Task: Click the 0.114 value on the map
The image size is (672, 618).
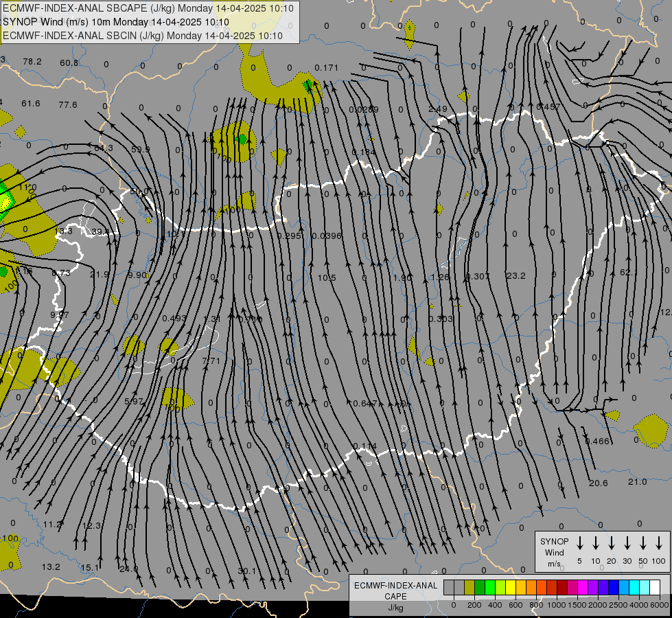Action: tap(365, 446)
